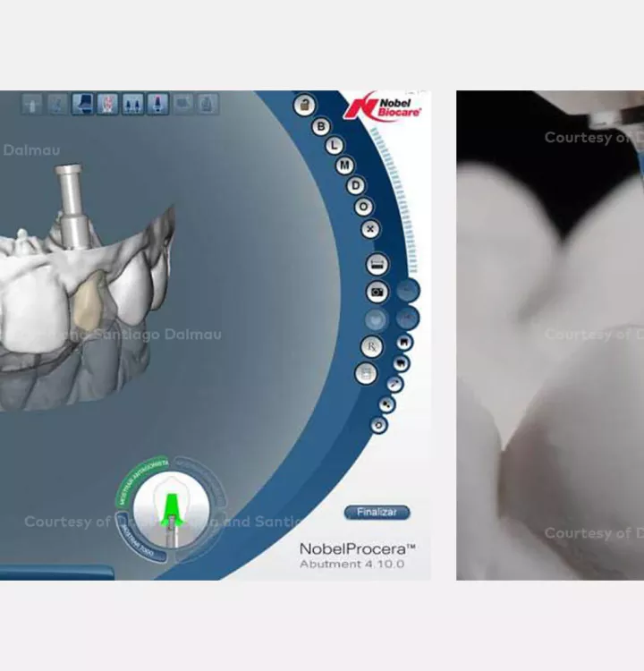Click the upper dimmed large blue circle
The image size is (644, 671).
click(407, 291)
